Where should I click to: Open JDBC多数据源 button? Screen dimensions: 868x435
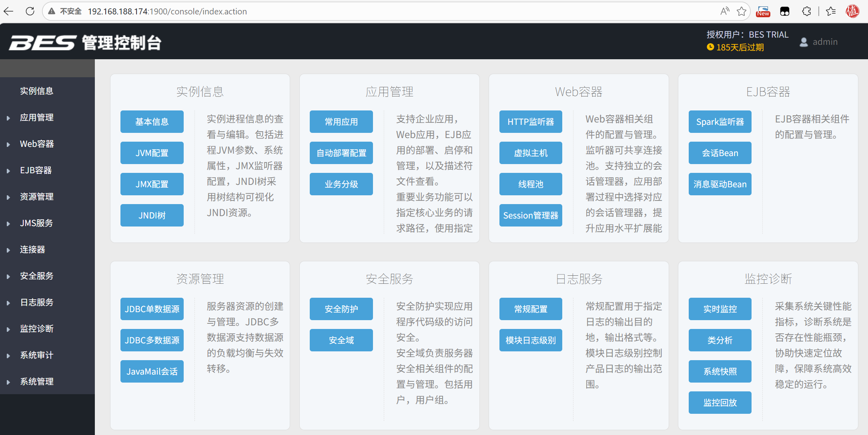pyautogui.click(x=152, y=340)
